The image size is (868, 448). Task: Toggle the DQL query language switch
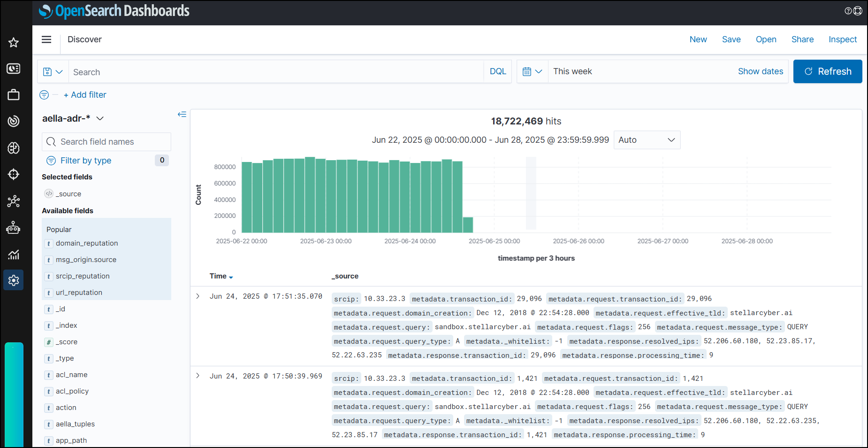tap(498, 71)
